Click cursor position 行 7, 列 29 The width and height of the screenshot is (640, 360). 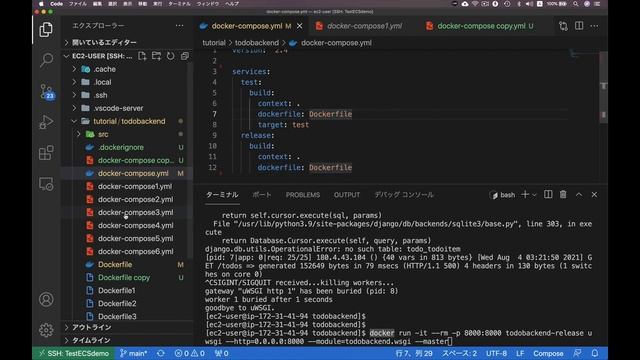414,353
